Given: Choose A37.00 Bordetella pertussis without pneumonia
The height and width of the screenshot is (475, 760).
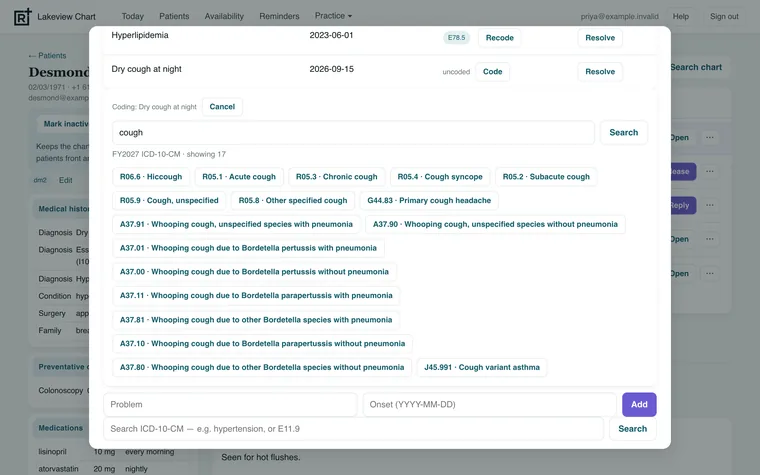Looking at the screenshot, I should pos(254,272).
